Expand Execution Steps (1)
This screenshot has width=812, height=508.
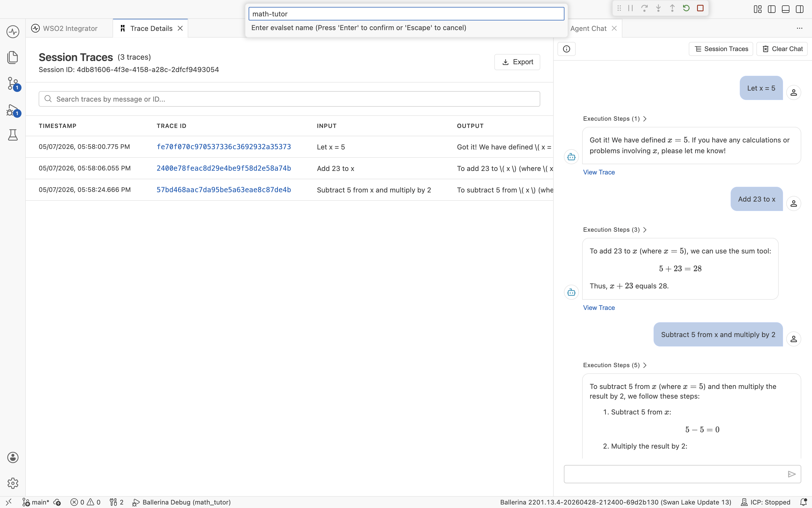point(615,119)
